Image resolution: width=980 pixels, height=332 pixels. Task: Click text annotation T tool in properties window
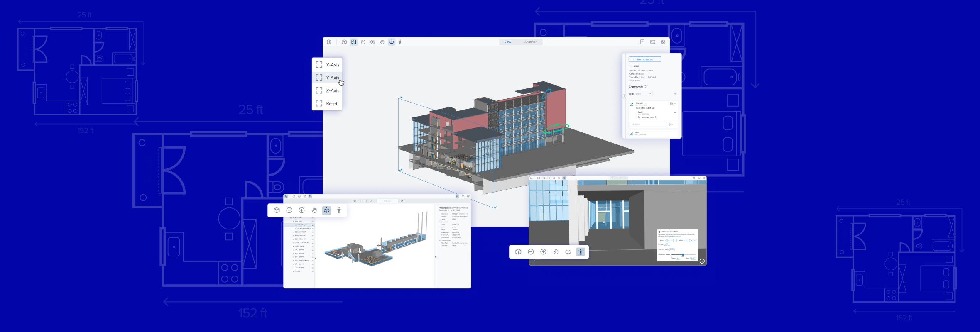[x=360, y=201]
